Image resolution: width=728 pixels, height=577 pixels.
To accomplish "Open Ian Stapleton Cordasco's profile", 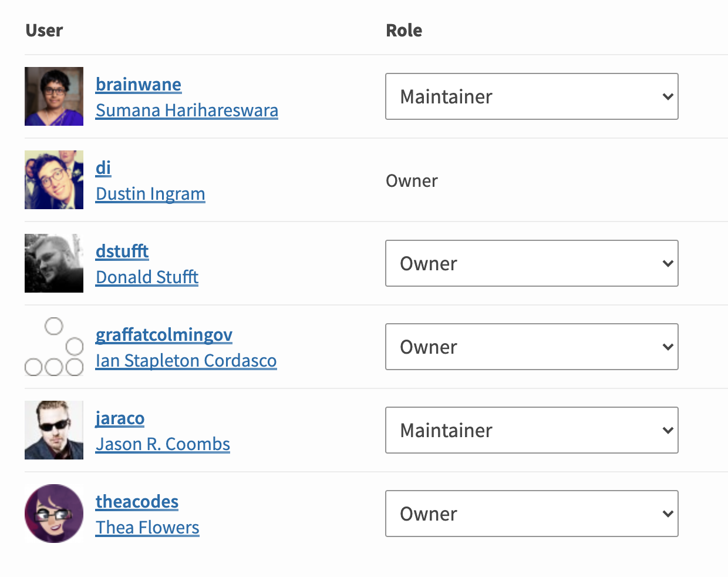I will click(186, 360).
